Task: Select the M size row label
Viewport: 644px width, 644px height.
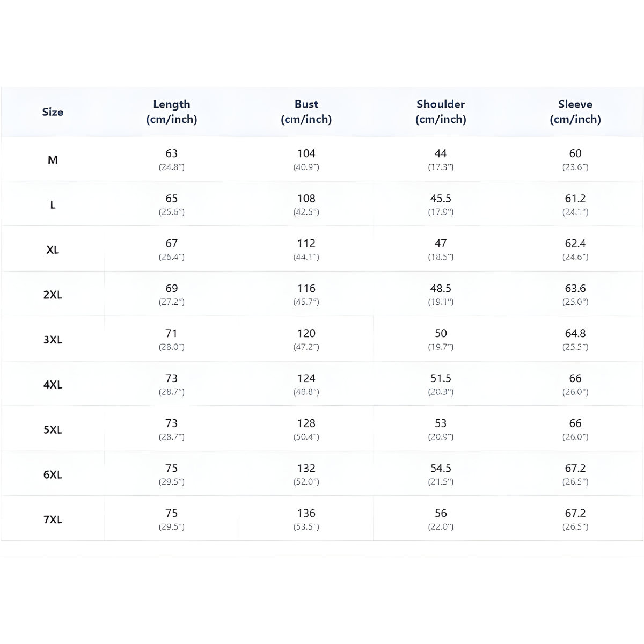Action: point(53,160)
